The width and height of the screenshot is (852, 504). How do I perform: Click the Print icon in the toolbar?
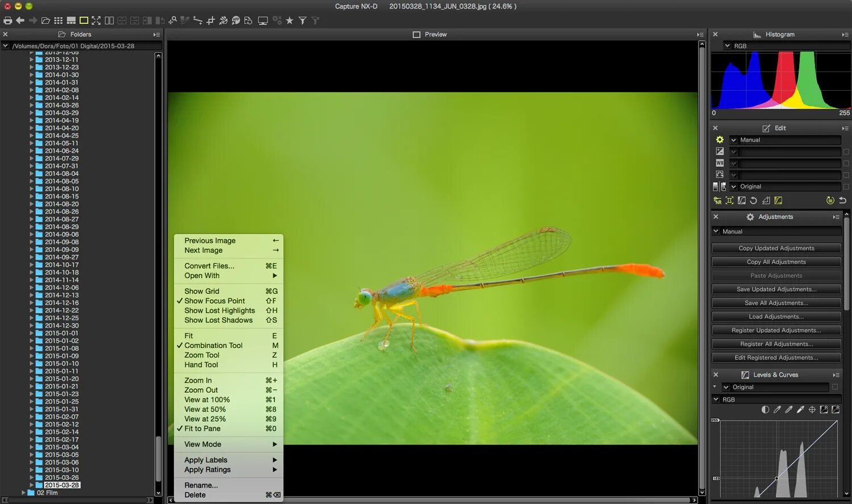coord(8,20)
